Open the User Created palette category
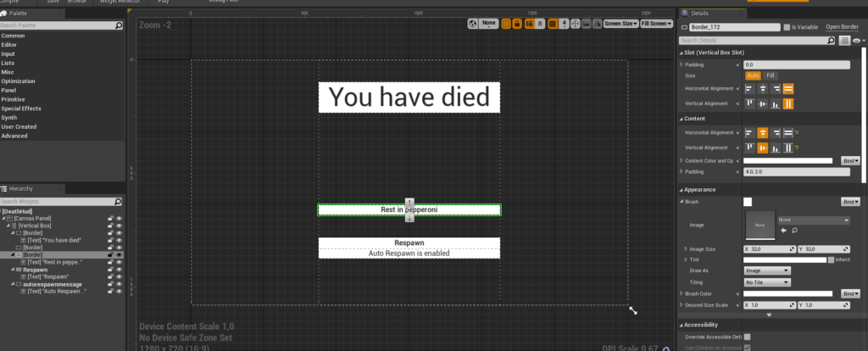Image resolution: width=868 pixels, height=351 pixels. tap(19, 127)
